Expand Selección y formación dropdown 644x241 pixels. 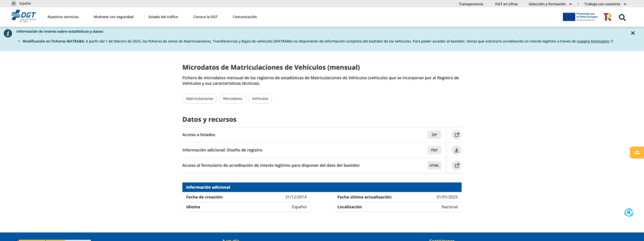tap(550, 4)
